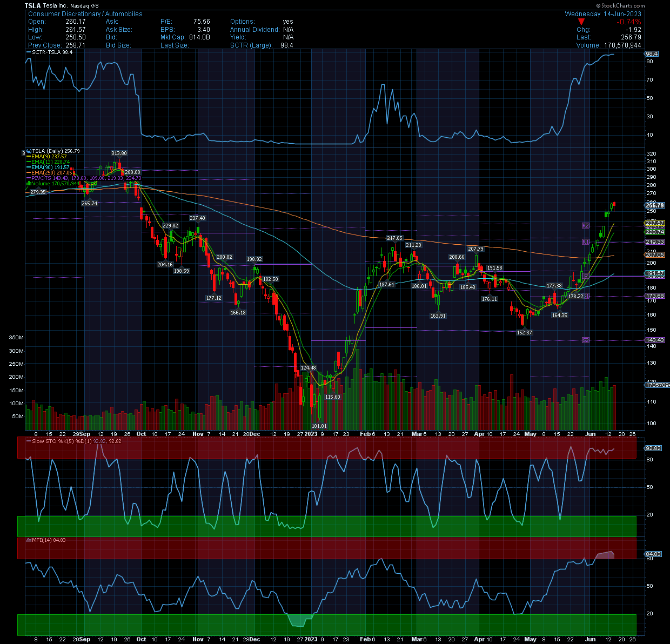This screenshot has height=644, width=670.
Task: Click the 163.91 March low label
Action: click(x=438, y=316)
